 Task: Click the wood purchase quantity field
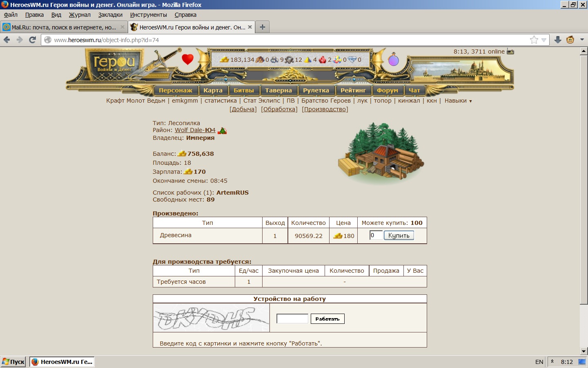(376, 235)
